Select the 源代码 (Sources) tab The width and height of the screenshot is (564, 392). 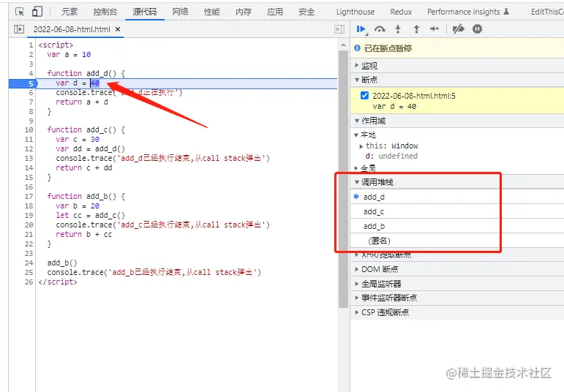(145, 12)
